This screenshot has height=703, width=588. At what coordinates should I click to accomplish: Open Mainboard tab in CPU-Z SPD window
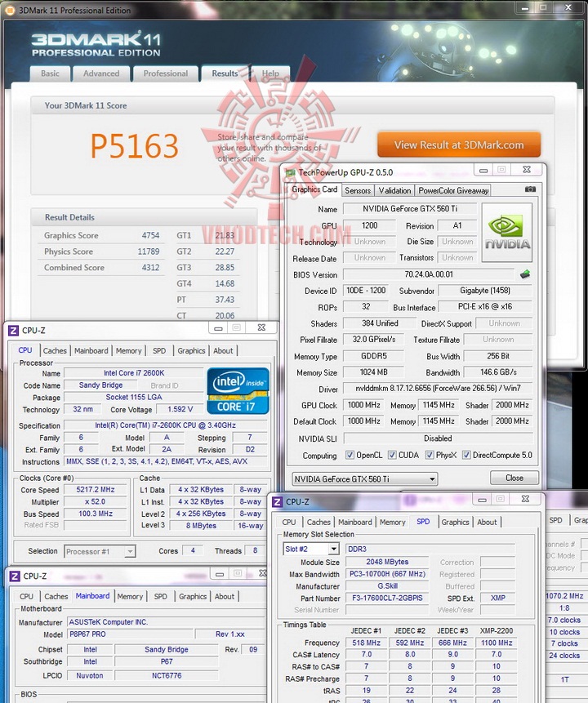[354, 522]
